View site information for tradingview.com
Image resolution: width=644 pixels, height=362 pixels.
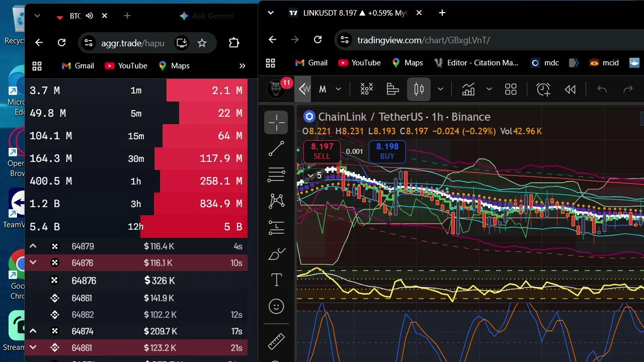point(344,40)
